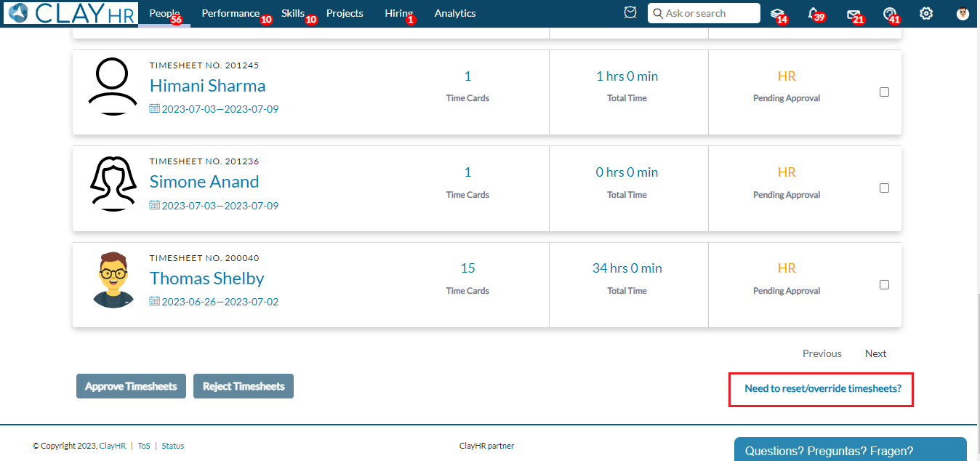Open the People menu
The height and width of the screenshot is (461, 980).
(164, 13)
